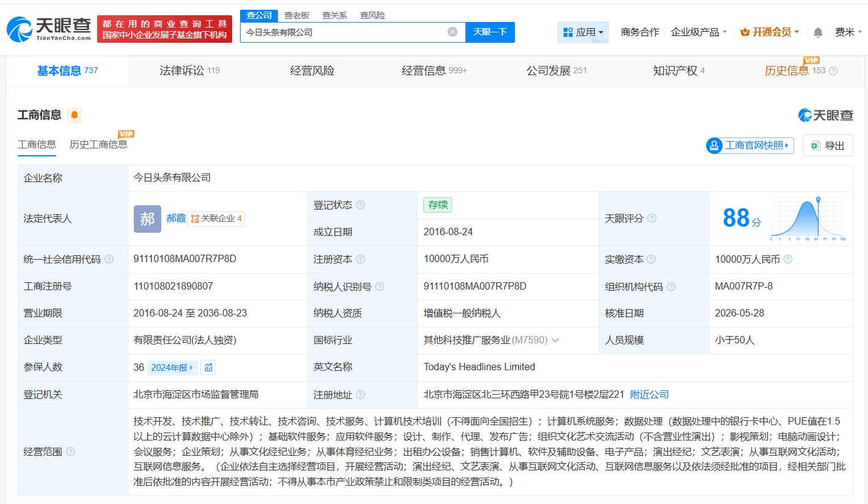Switch to the 查风险 search tab
The height and width of the screenshot is (504, 868).
(372, 15)
